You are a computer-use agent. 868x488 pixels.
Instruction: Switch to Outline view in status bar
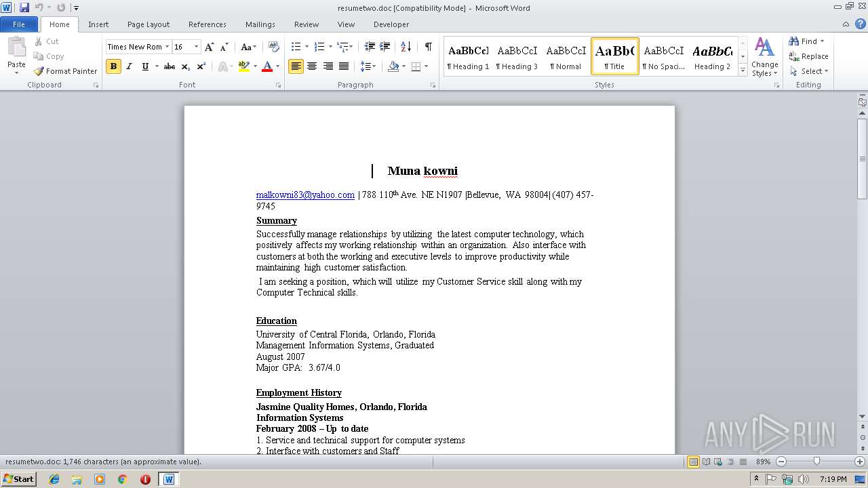[x=730, y=462]
